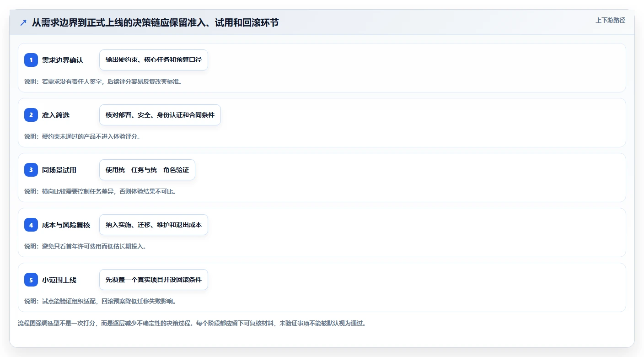Screen dimensions: 644x357
Task: Click step number badge 5
Action: click(x=31, y=280)
